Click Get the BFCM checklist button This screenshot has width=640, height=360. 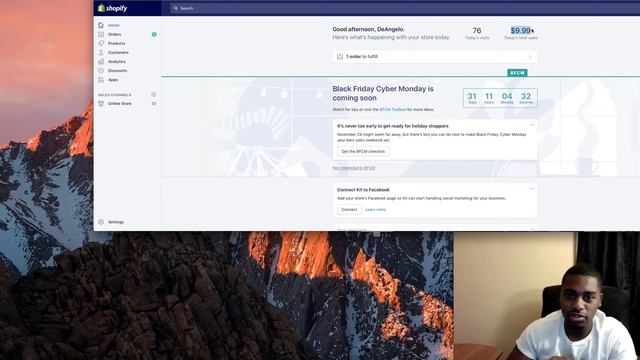[x=363, y=151]
